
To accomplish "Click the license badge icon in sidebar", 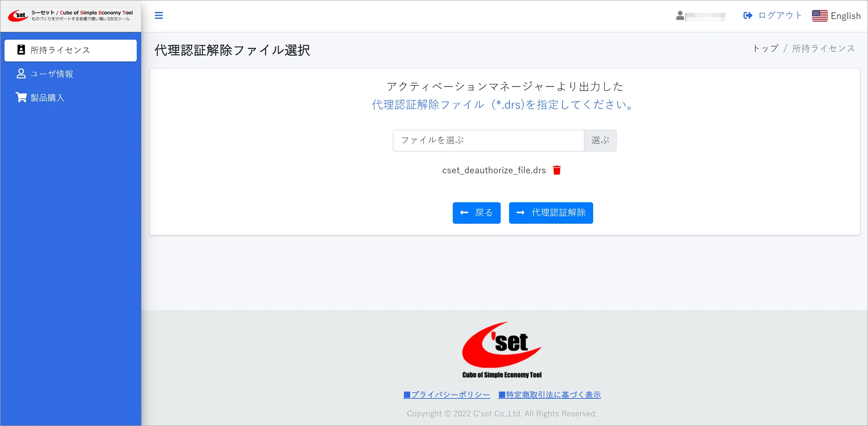I will [x=21, y=50].
